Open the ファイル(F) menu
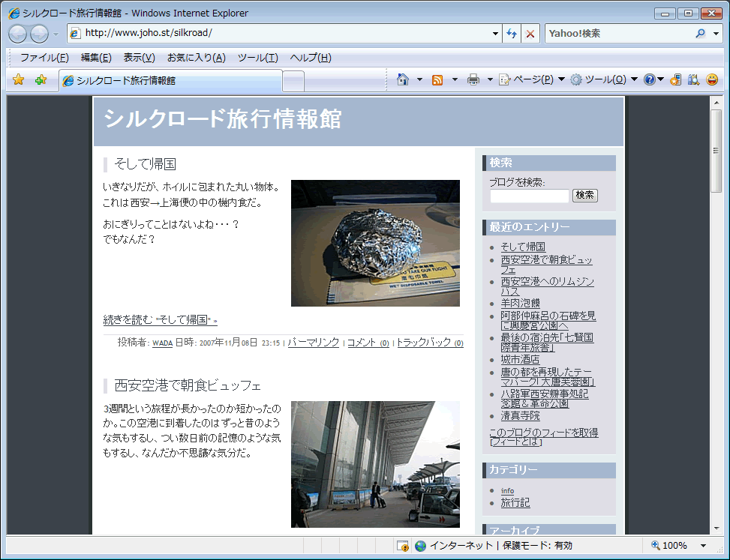Image resolution: width=730 pixels, height=560 pixels. [x=44, y=58]
